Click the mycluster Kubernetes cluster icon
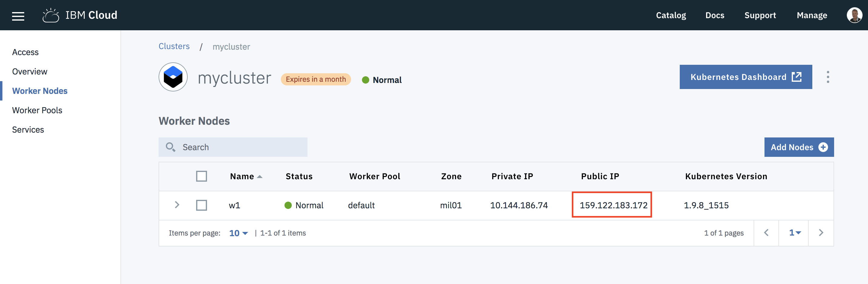This screenshot has height=284, width=868. [x=173, y=77]
